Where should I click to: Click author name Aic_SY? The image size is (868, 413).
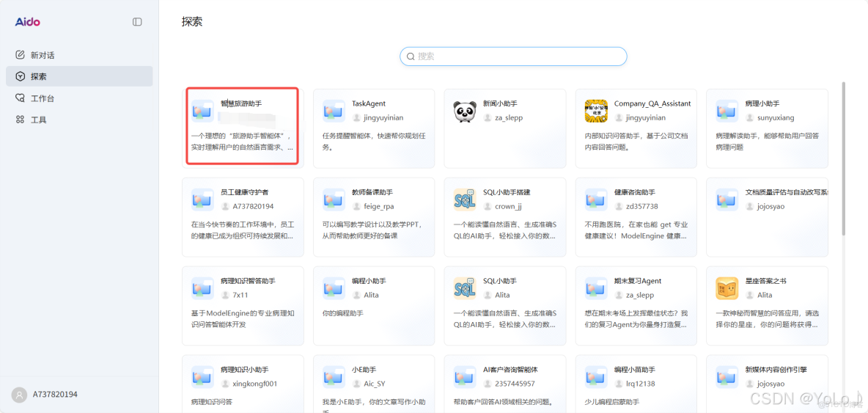pos(375,383)
